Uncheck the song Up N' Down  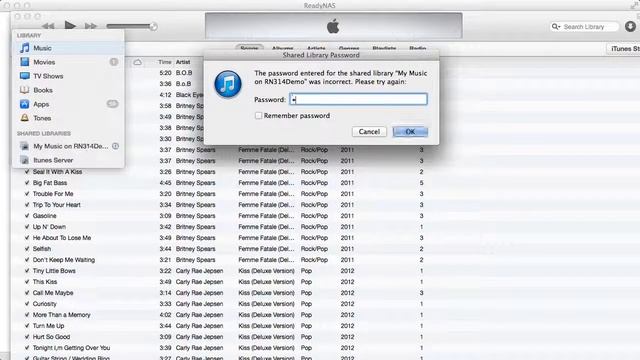[x=27, y=227]
